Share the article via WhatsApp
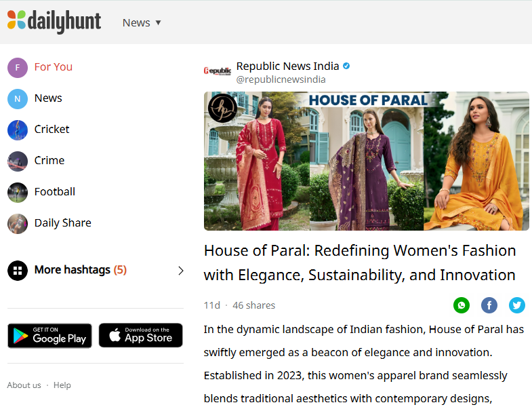The image size is (532, 407). pos(462,305)
